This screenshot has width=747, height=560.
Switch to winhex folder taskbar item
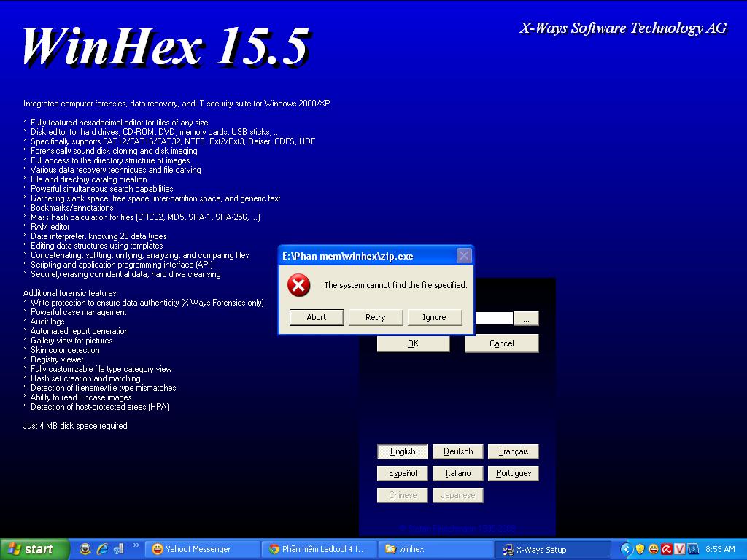[436, 550]
